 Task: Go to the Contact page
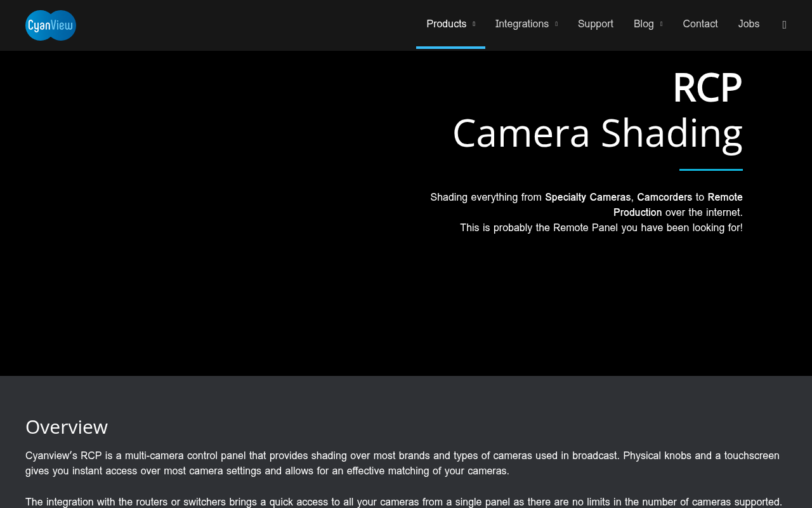tap(700, 24)
